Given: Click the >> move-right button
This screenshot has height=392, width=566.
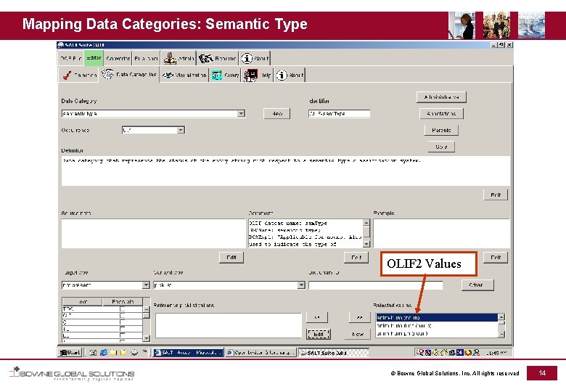Looking at the screenshot, I should point(359,317).
